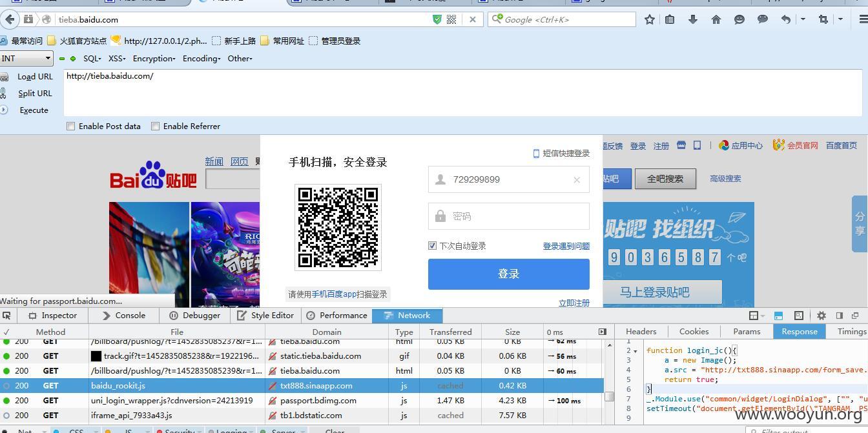Open the Cookies tab in details pane
The height and width of the screenshot is (433, 868).
tap(694, 332)
